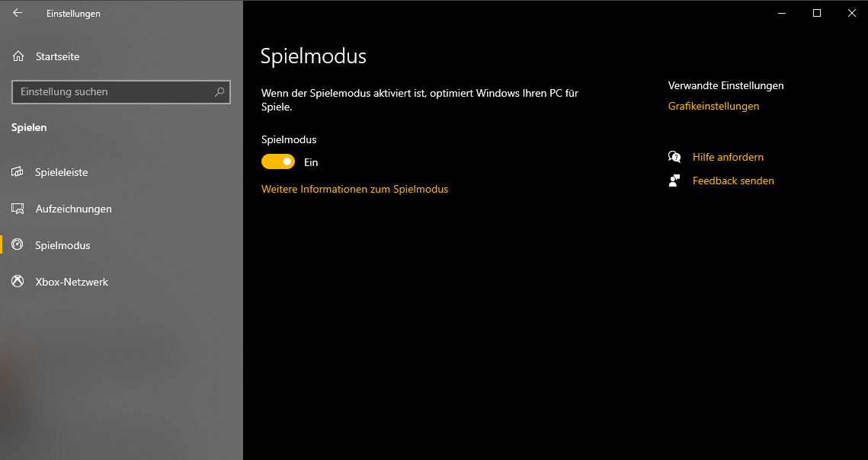The width and height of the screenshot is (868, 460).
Task: Click the Feedback senden person icon
Action: [x=674, y=180]
